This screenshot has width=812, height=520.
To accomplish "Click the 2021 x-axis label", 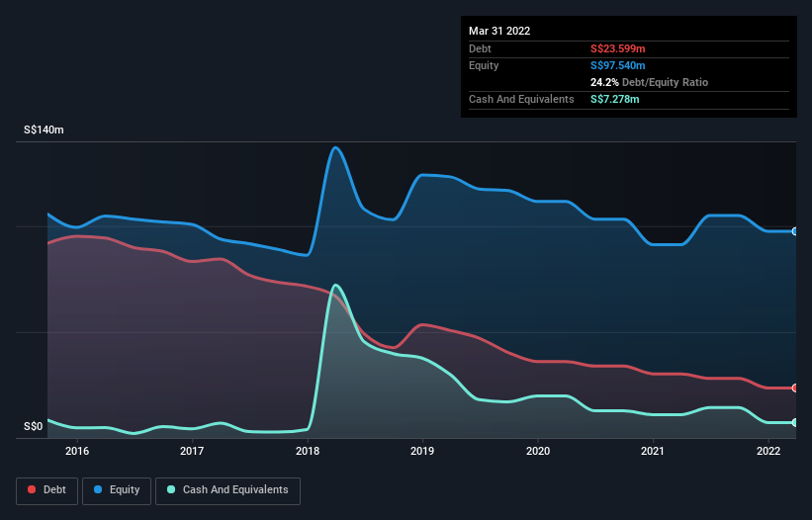I will (653, 451).
